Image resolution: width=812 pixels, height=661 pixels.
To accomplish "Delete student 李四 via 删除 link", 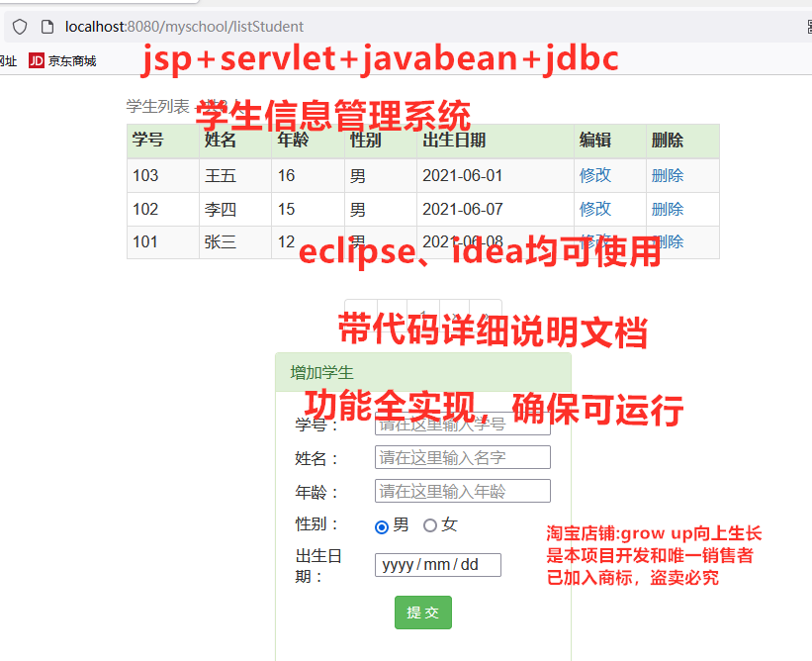I will click(667, 209).
